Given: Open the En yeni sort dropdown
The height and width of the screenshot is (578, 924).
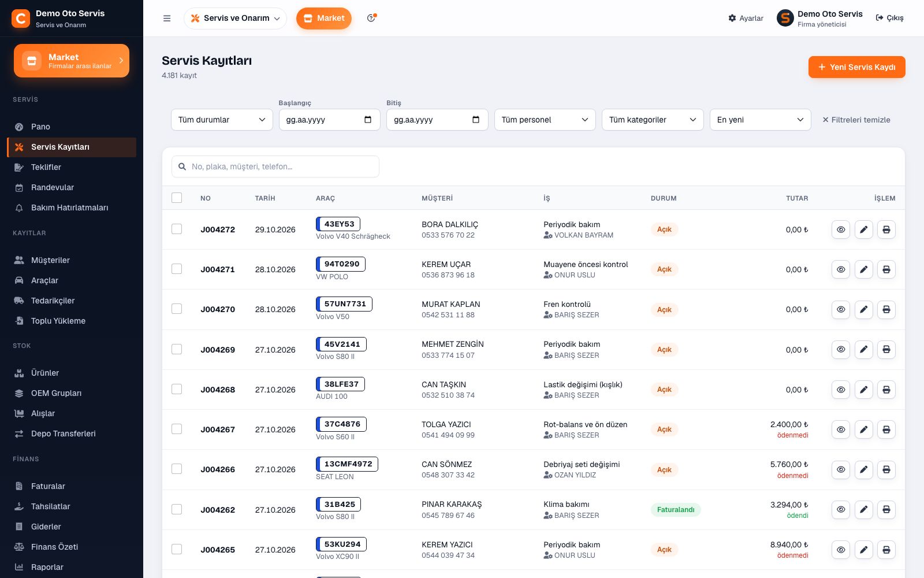Looking at the screenshot, I should [x=760, y=120].
